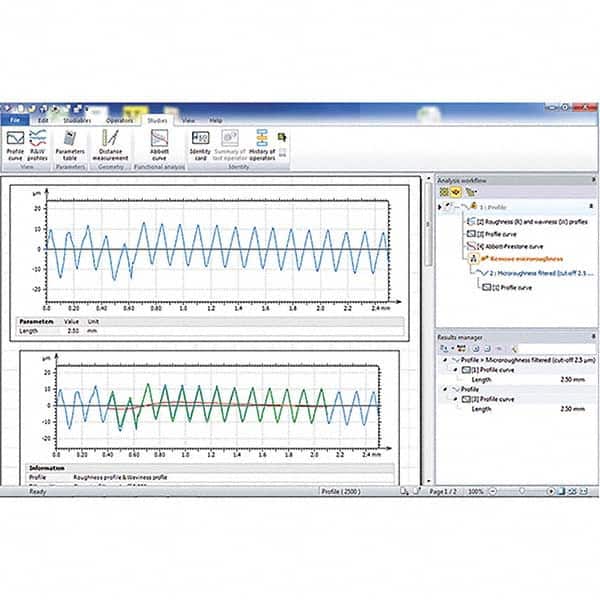Screen dimensions: 600x600
Task: Click first quick access toolbar icon
Action: coord(7,109)
